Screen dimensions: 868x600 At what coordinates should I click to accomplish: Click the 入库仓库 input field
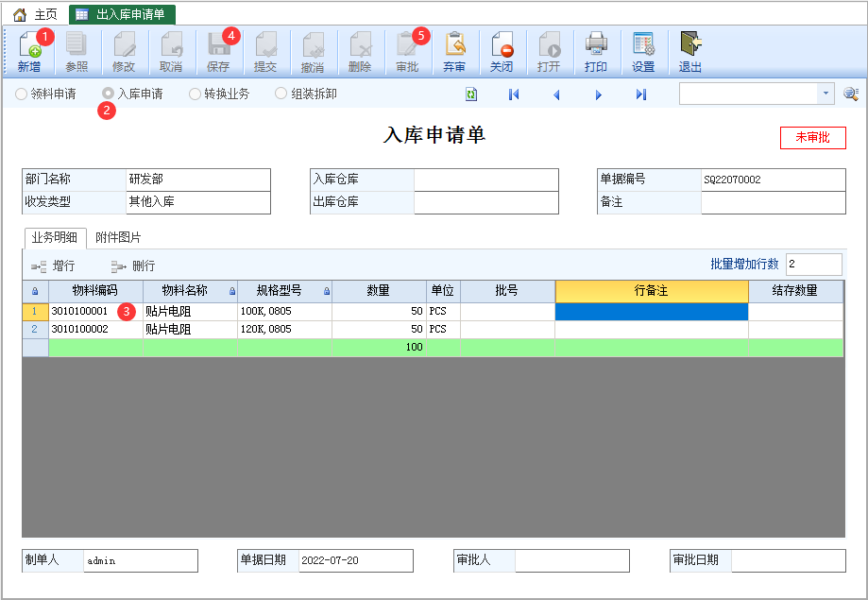486,180
